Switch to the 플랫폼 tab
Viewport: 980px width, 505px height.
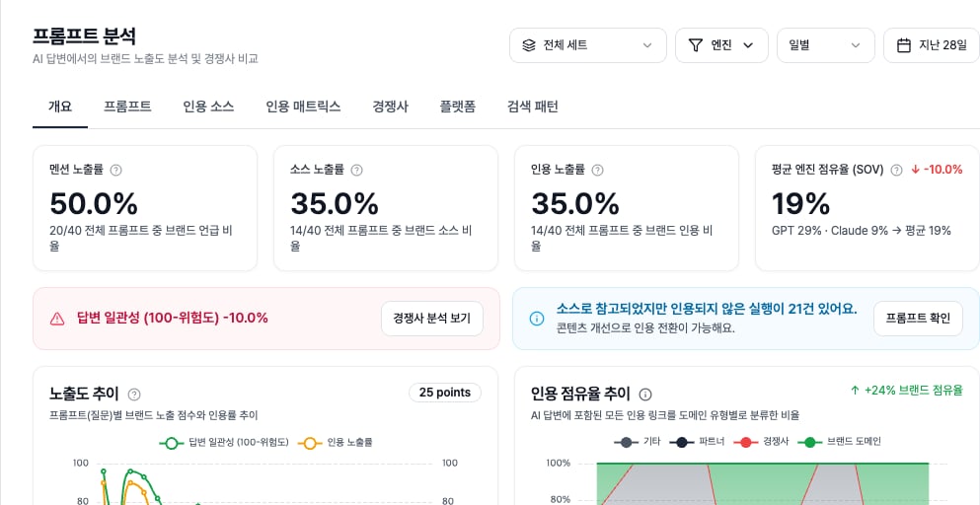tap(458, 107)
